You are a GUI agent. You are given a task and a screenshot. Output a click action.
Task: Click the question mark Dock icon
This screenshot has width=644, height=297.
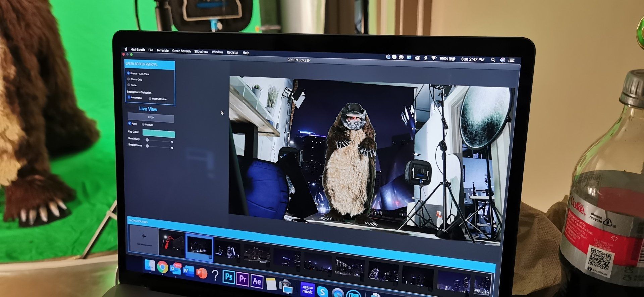click(215, 275)
